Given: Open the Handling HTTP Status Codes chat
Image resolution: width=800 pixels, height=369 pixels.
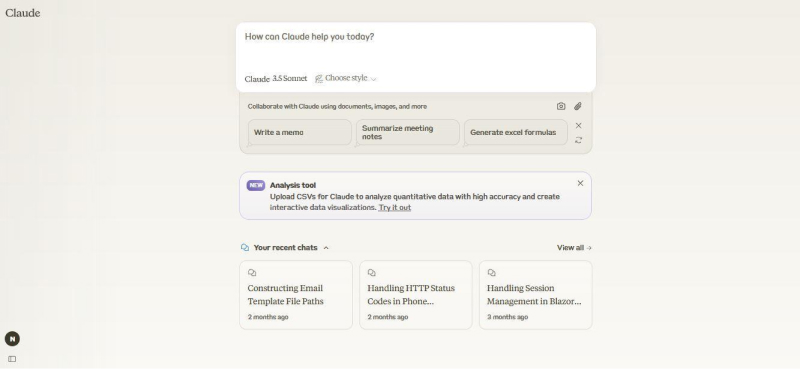Looking at the screenshot, I should click(416, 295).
